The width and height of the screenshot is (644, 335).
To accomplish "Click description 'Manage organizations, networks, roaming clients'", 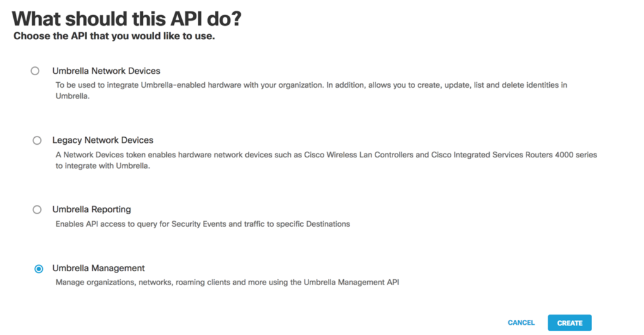I will [227, 283].
